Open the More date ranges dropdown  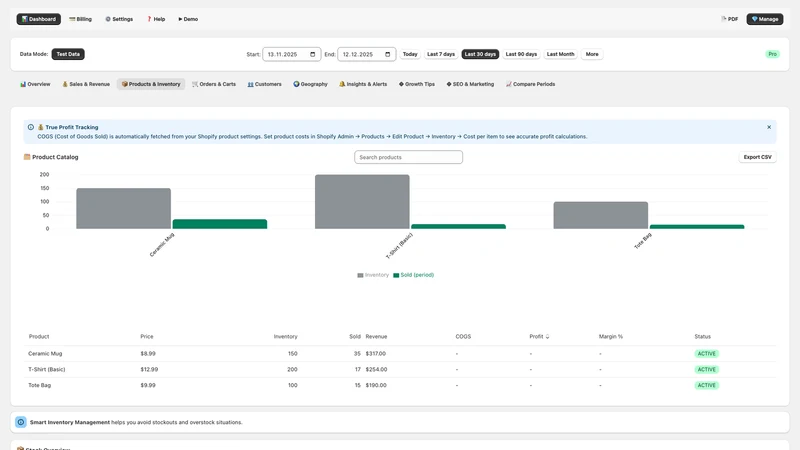coord(592,54)
